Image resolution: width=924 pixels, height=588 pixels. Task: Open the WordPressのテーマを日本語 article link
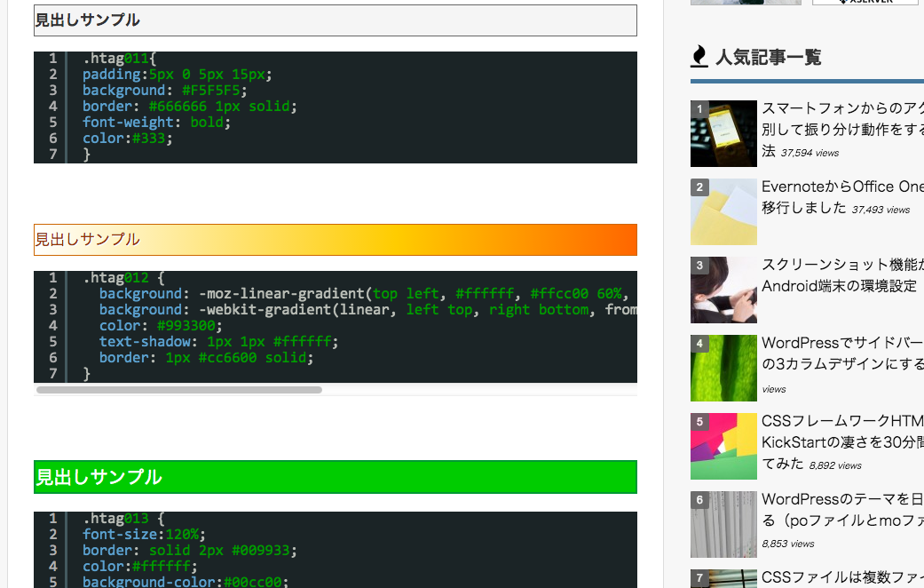click(x=842, y=510)
